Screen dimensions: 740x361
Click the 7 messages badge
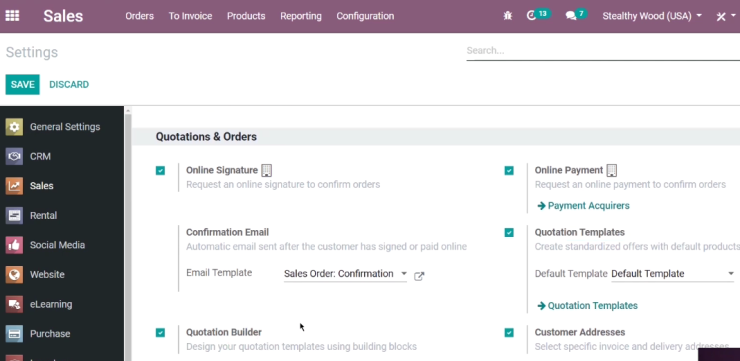pos(581,14)
